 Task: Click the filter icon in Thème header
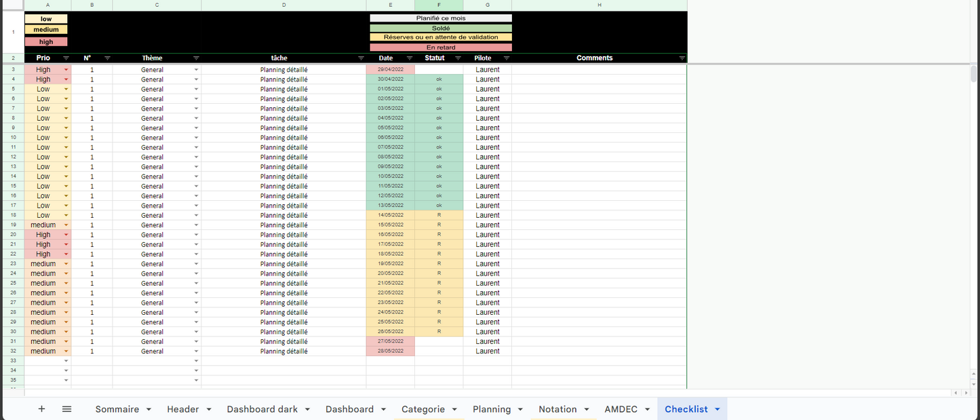196,58
